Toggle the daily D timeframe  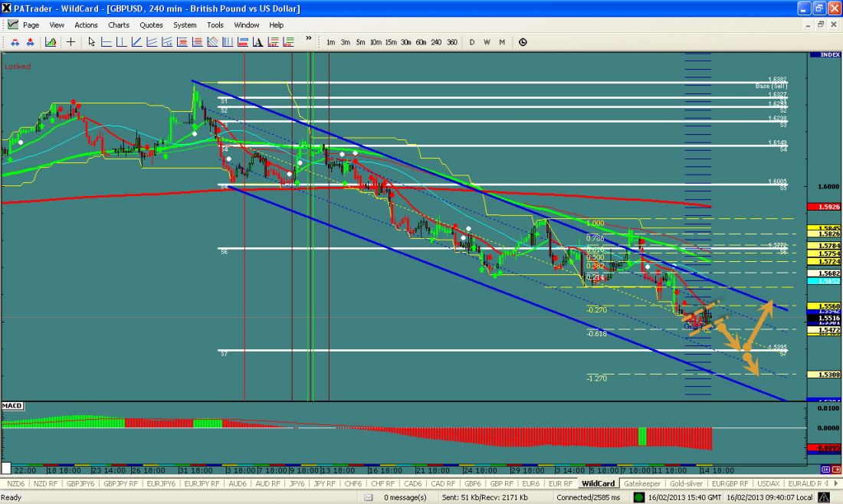click(472, 42)
